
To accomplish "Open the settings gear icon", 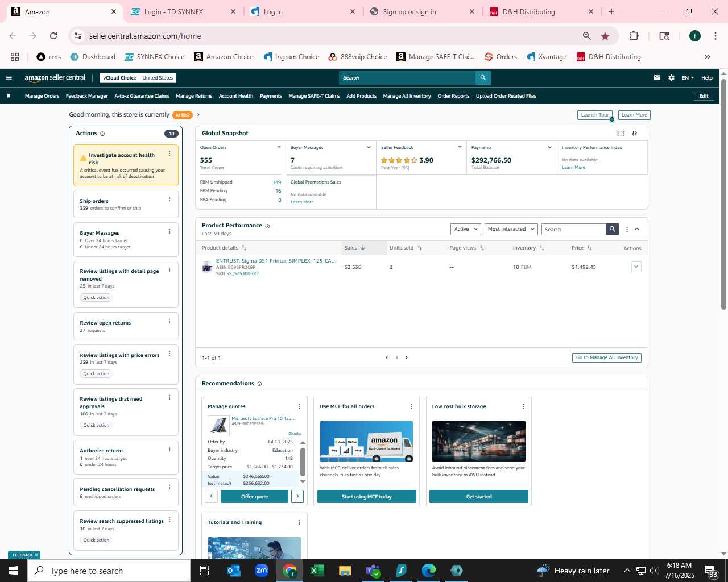I will point(671,78).
